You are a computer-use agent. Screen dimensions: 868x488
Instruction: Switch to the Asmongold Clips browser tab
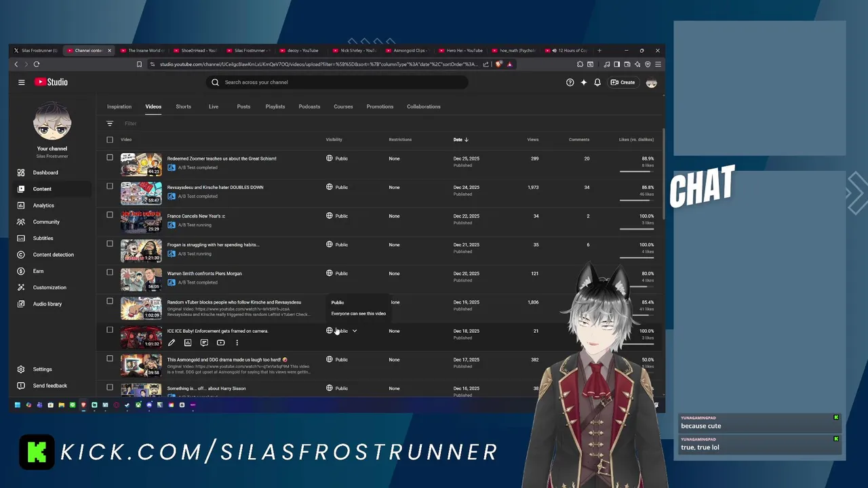click(x=407, y=50)
